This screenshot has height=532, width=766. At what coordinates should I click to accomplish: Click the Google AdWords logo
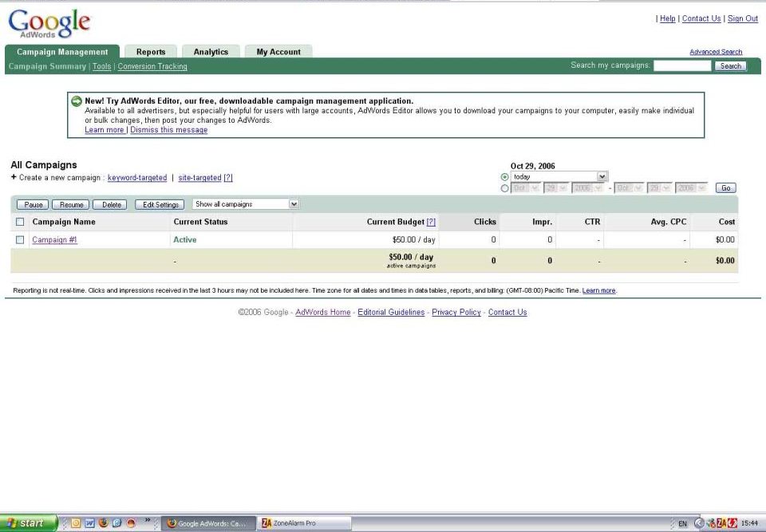(x=49, y=23)
